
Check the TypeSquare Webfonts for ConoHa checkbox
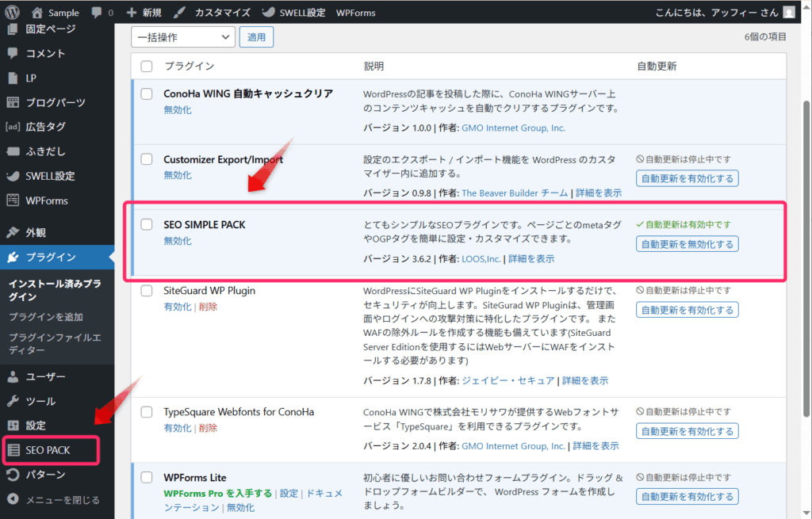pyautogui.click(x=147, y=412)
